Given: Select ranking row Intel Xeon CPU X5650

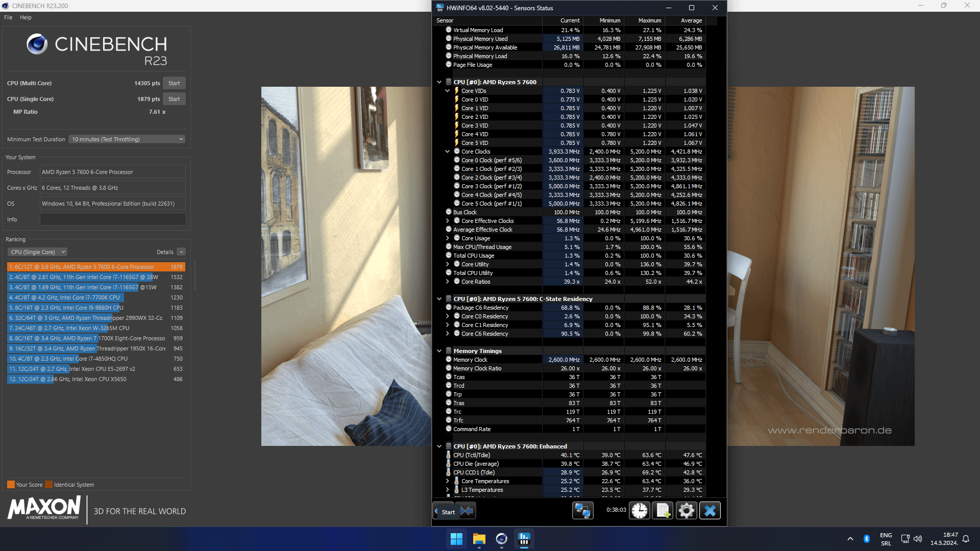Looking at the screenshot, I should 96,379.
